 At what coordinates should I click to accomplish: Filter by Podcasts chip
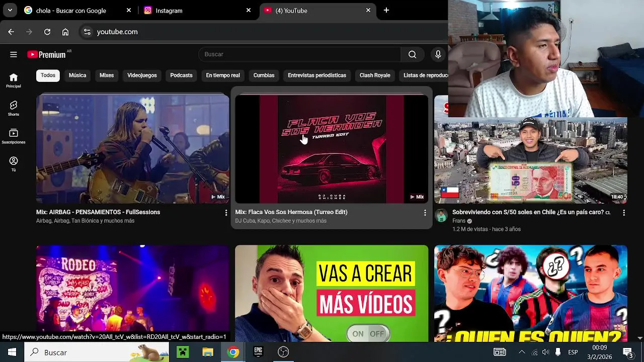[x=181, y=75]
